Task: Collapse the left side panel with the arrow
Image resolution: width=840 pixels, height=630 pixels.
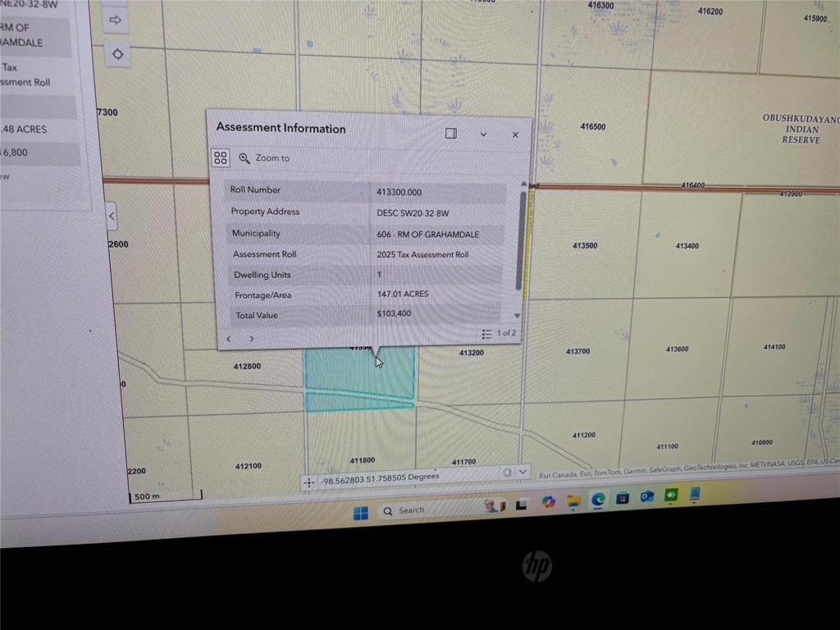Action: click(x=112, y=217)
